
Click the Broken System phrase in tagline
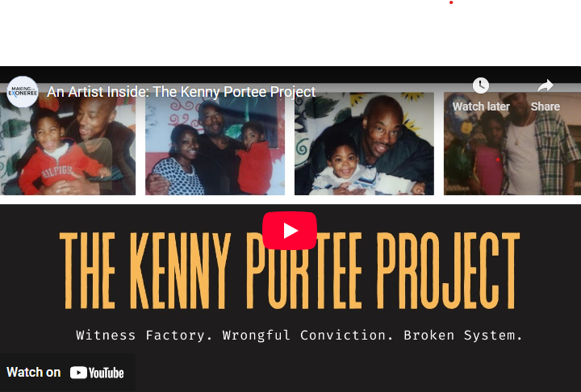coord(463,336)
